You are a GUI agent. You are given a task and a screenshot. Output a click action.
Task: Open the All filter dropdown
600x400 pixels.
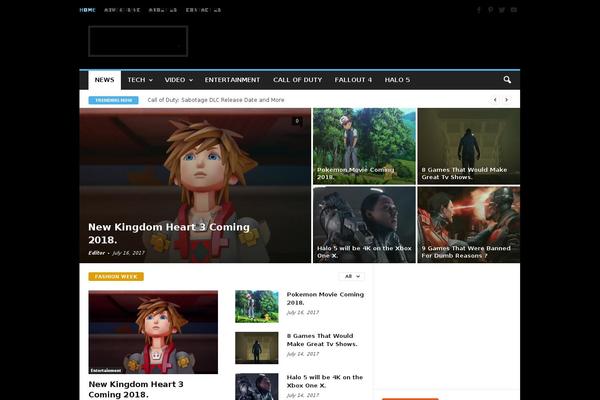coord(352,276)
